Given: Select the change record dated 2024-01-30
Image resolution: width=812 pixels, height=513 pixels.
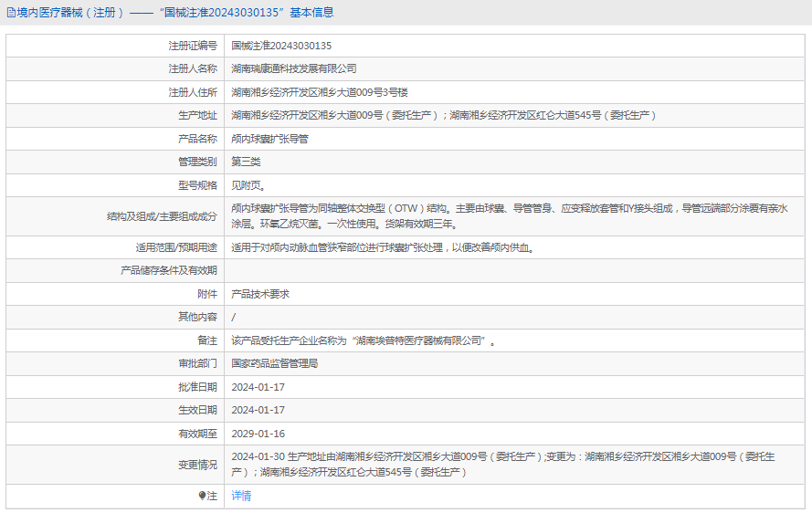Looking at the screenshot, I should [x=503, y=465].
